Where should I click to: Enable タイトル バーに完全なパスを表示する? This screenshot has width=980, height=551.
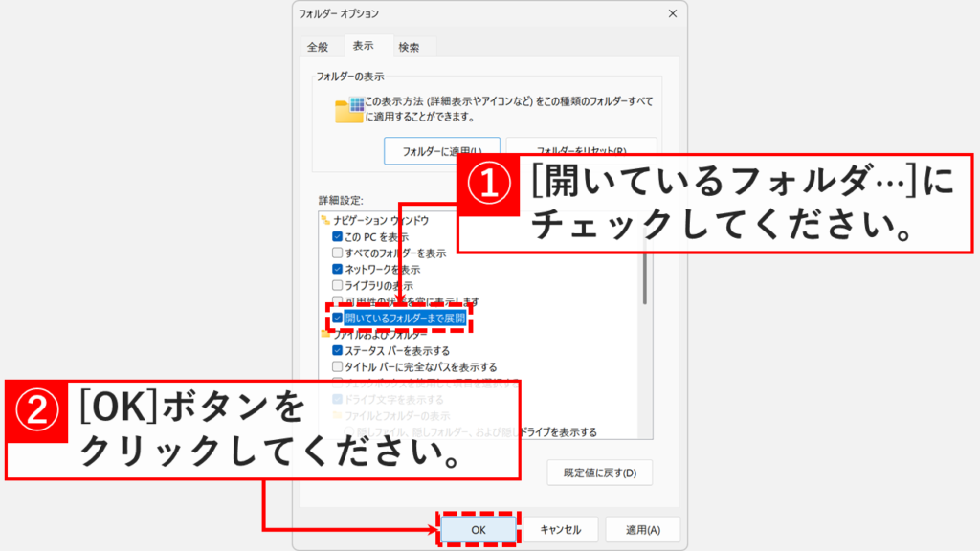point(337,365)
